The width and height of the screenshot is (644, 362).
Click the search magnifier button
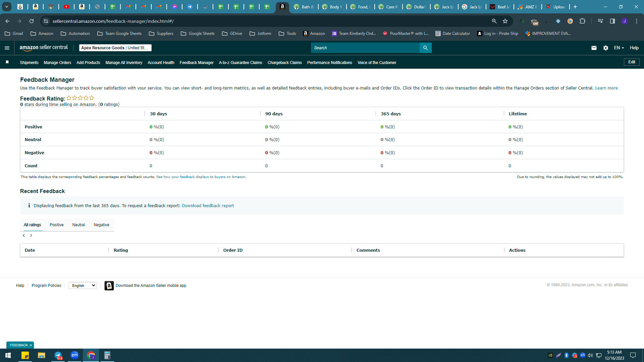tap(425, 48)
